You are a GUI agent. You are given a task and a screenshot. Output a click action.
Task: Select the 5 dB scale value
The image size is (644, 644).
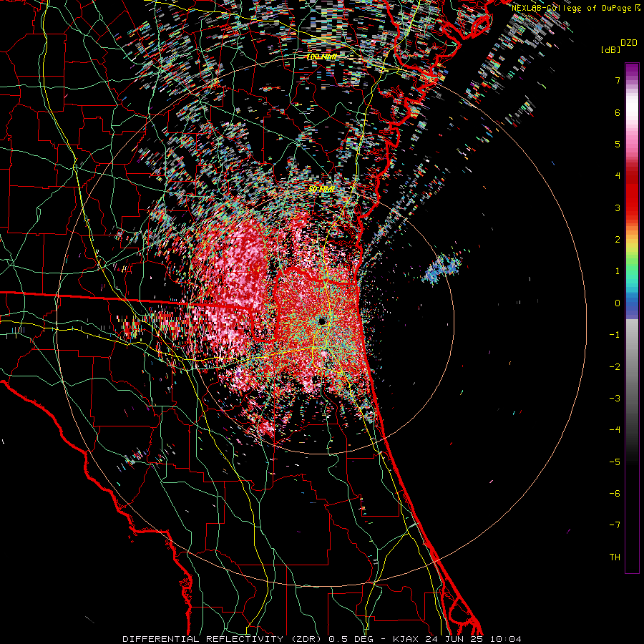(618, 144)
